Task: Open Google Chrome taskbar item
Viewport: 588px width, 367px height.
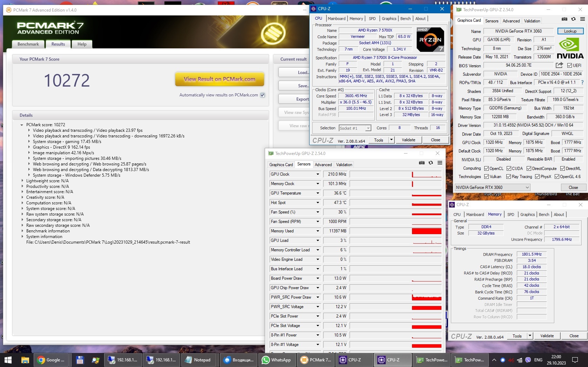Action: point(52,360)
